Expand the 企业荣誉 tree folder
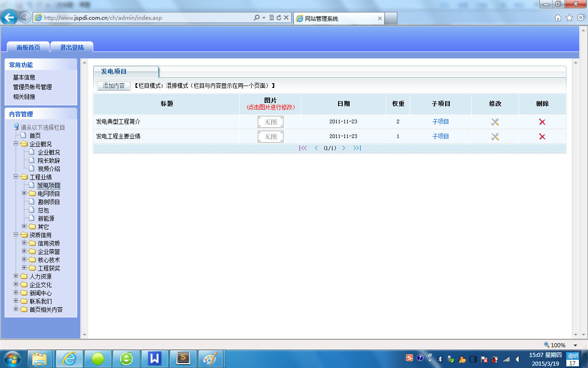The image size is (588, 368). coord(24,251)
